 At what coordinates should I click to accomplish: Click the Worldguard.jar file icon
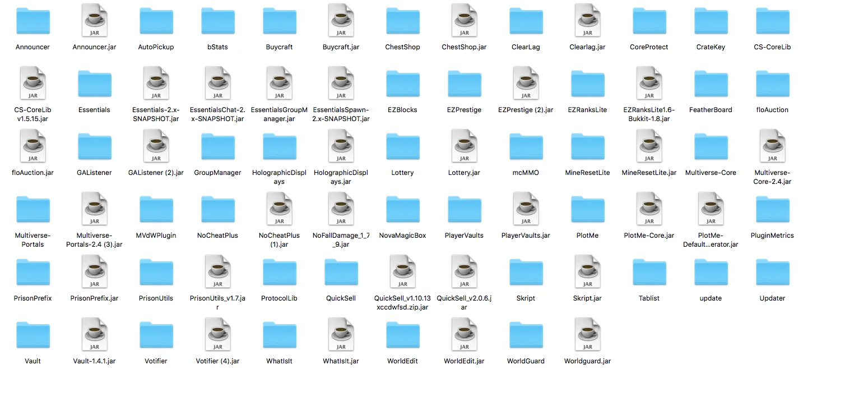(587, 334)
